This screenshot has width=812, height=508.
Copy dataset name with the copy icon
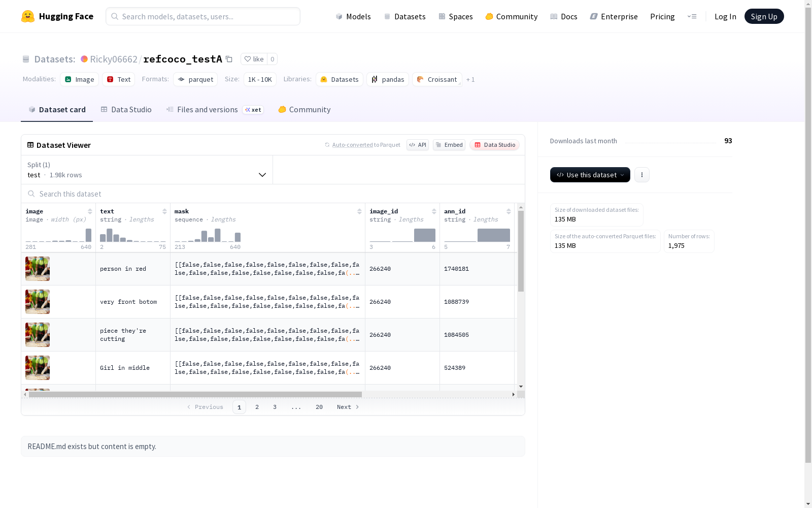pos(229,59)
